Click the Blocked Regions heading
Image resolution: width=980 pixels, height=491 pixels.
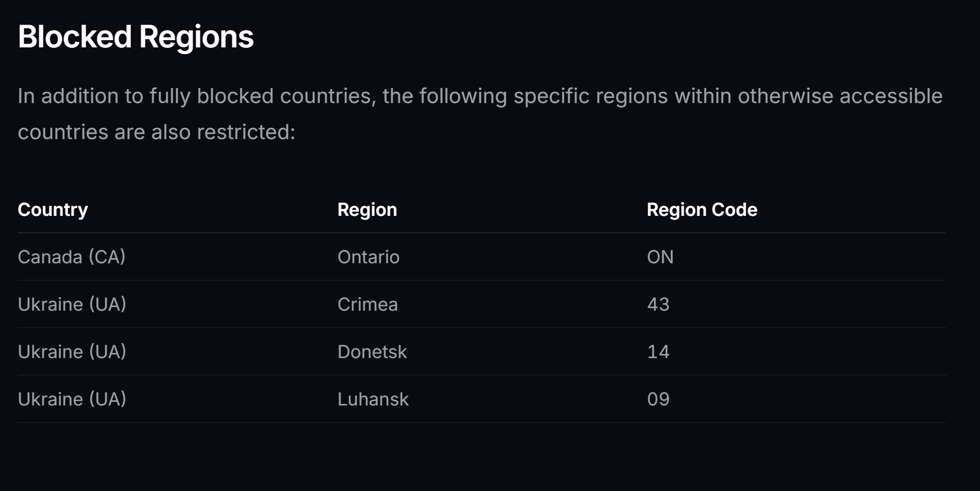[x=136, y=37]
